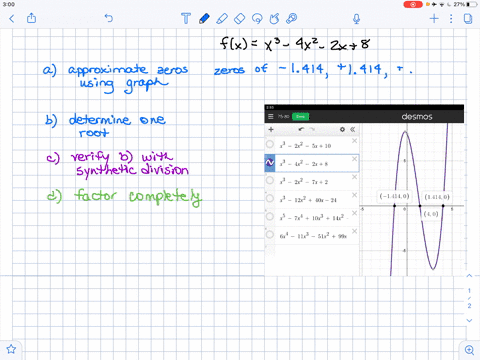This screenshot has width=480, height=360.
Task: Start audio recording with microphone
Action: pos(356,19)
